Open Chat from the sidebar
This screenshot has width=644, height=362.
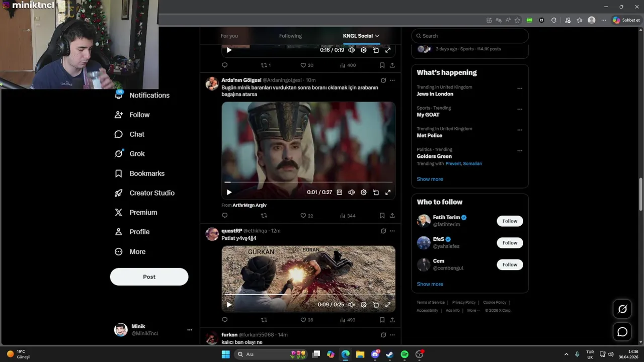(130, 134)
